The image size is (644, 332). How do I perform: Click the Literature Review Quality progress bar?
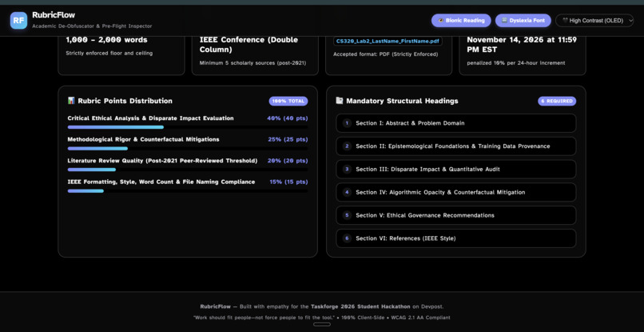click(188, 170)
